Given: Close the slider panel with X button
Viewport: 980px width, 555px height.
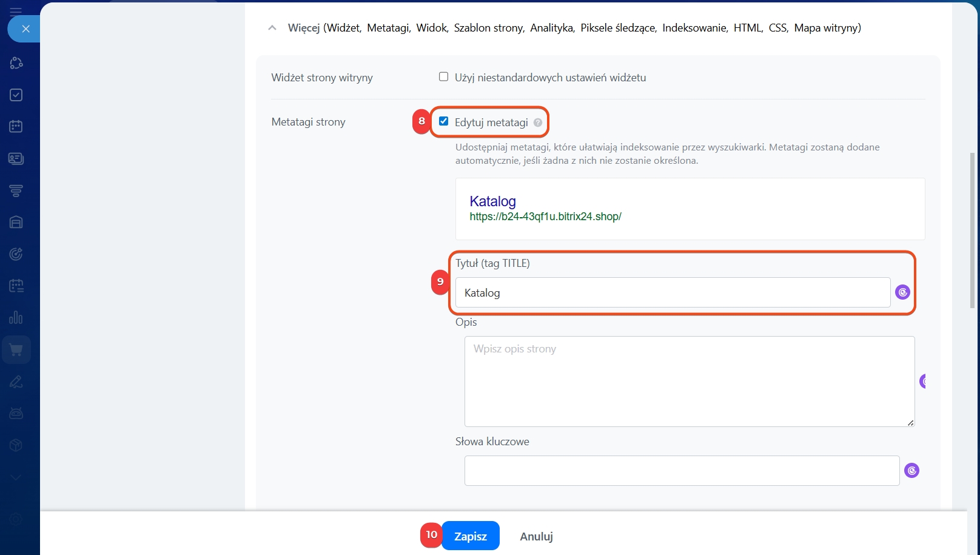Looking at the screenshot, I should click(25, 29).
